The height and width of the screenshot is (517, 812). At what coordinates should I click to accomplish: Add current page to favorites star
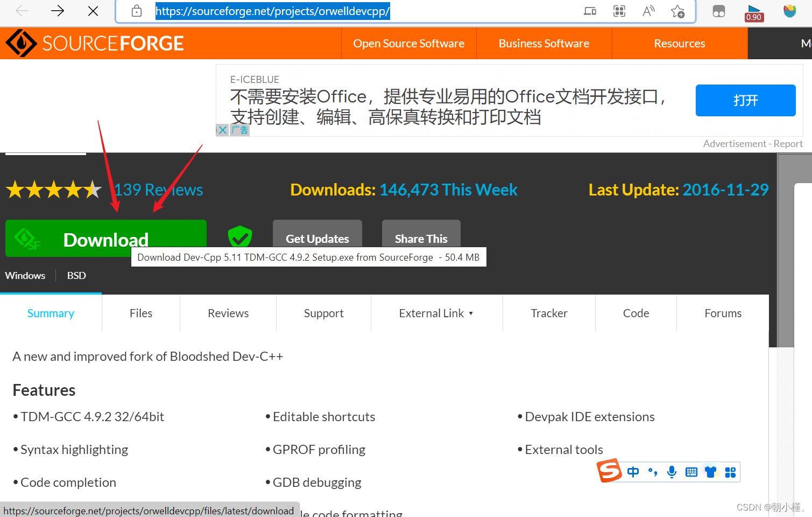677,11
